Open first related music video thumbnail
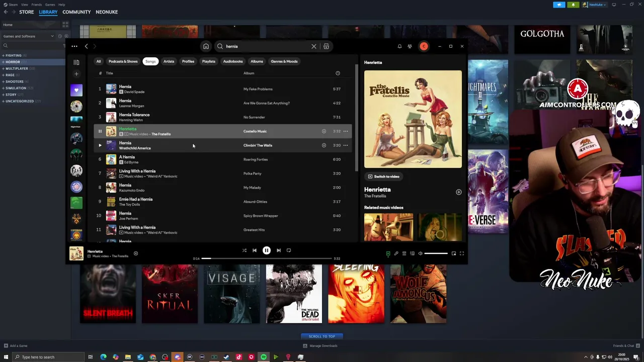Image resolution: width=644 pixels, height=362 pixels. 388,227
